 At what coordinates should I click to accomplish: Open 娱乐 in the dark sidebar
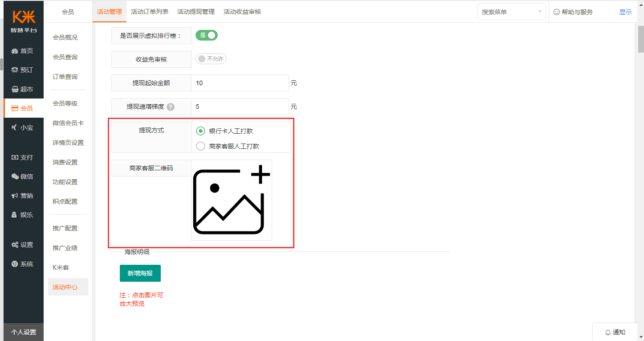[23, 215]
